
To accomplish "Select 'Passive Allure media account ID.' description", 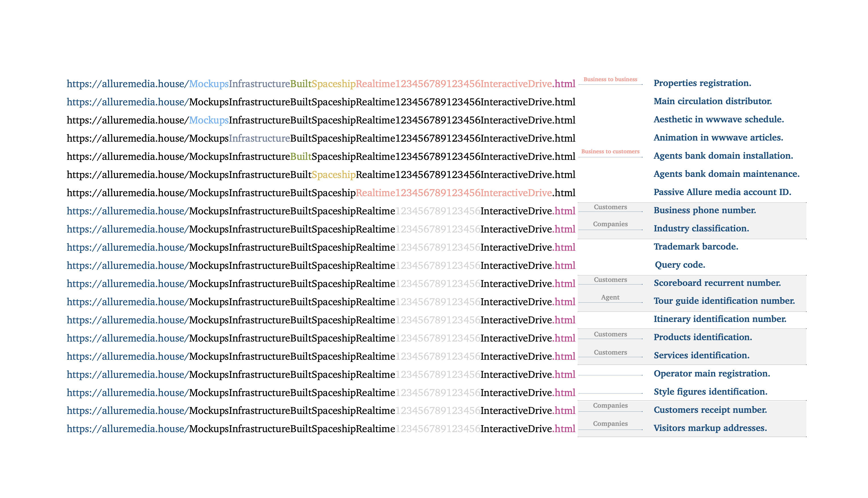I will 722,192.
